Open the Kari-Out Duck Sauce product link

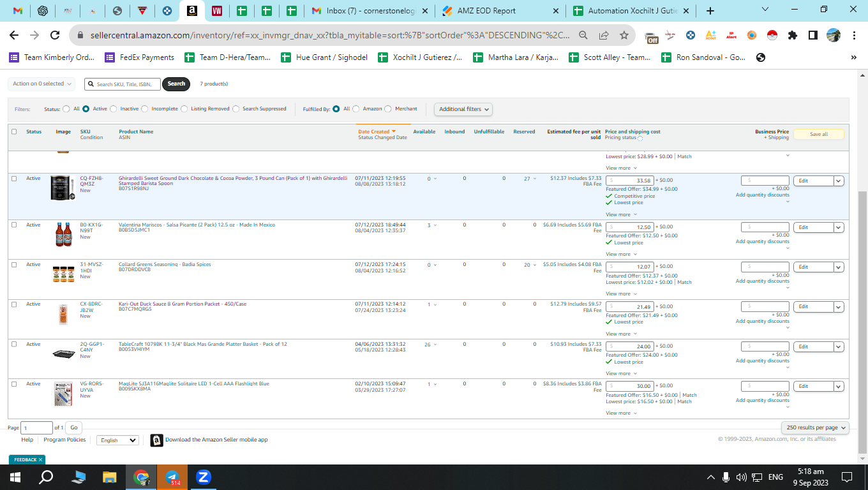tap(183, 304)
